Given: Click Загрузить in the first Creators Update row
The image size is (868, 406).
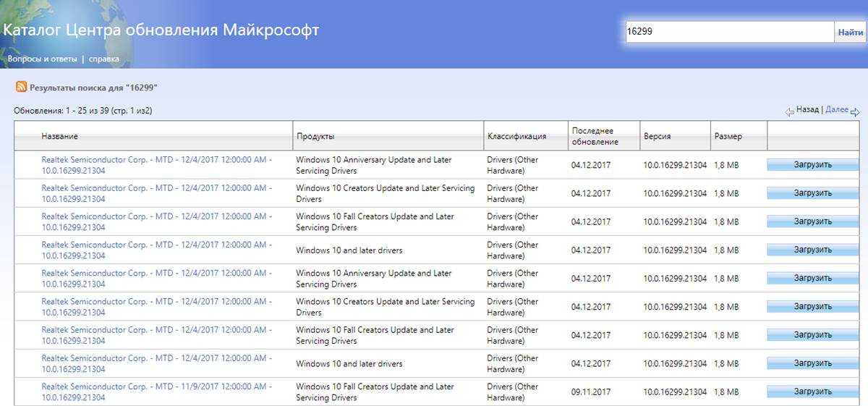Looking at the screenshot, I should (x=812, y=193).
